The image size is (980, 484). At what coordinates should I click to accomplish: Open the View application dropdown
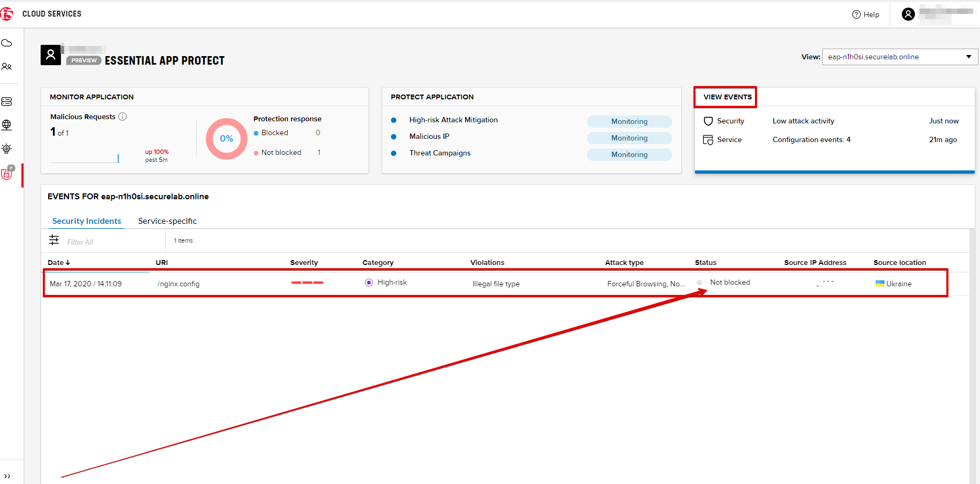[900, 57]
